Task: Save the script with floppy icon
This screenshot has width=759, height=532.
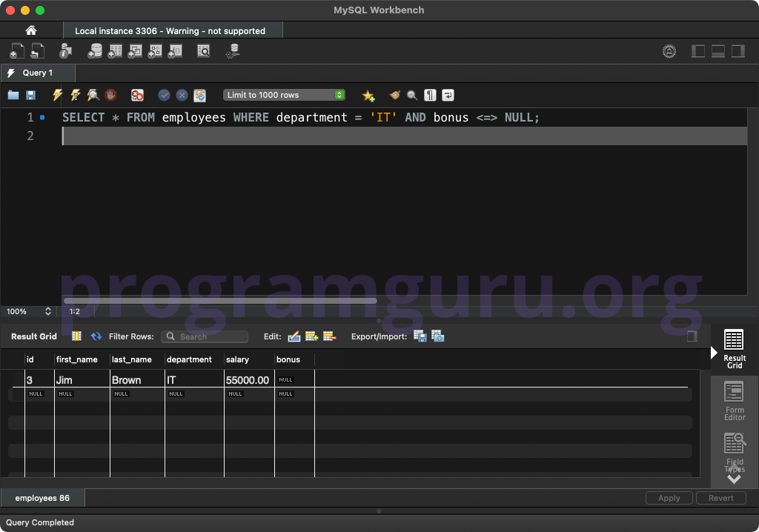Action: 30,95
